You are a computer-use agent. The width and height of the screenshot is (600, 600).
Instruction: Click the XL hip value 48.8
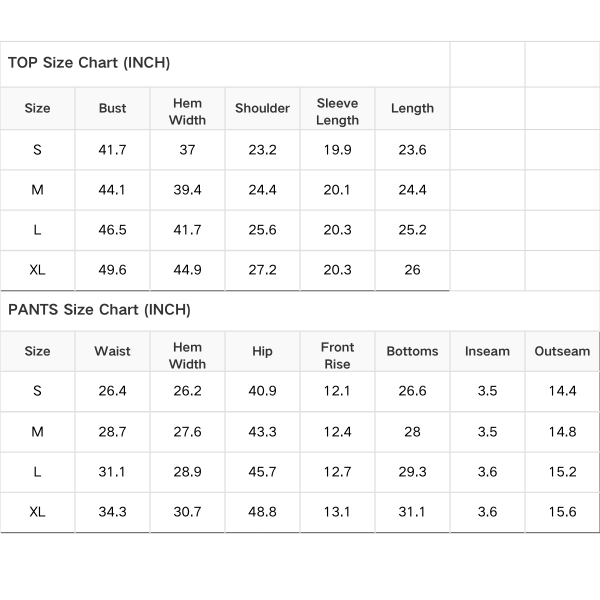tap(262, 512)
